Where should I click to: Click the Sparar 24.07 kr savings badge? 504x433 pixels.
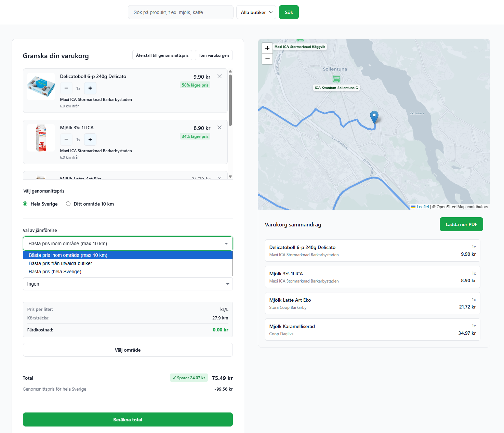click(x=189, y=378)
